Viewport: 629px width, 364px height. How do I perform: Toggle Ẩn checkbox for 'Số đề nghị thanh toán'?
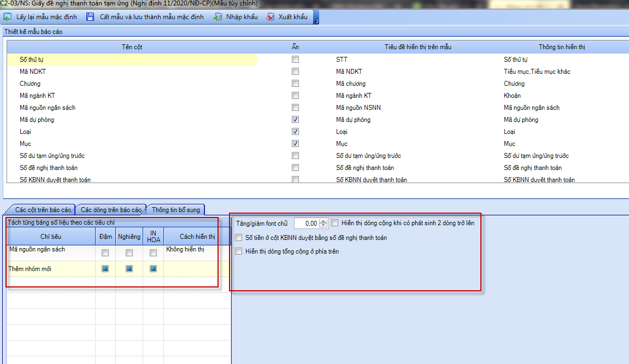(295, 168)
